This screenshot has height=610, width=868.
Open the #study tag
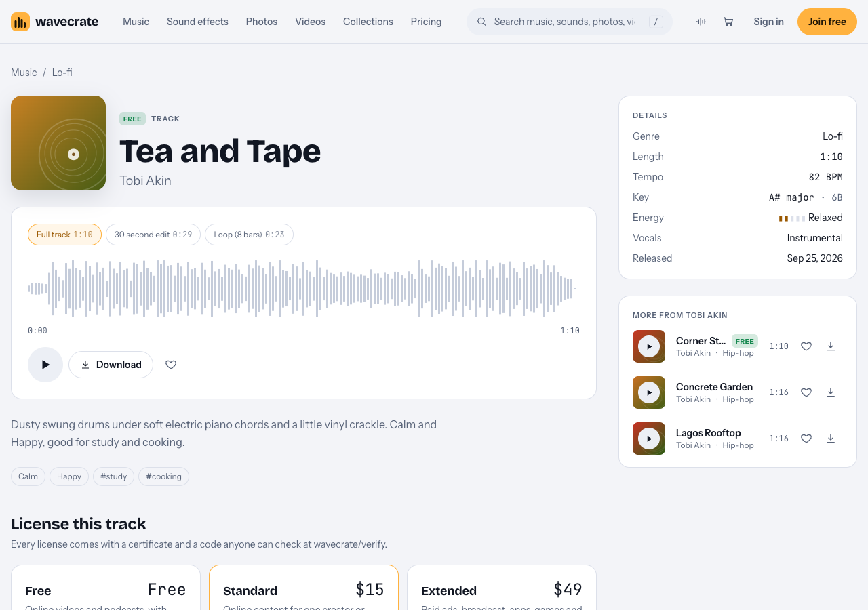(114, 476)
